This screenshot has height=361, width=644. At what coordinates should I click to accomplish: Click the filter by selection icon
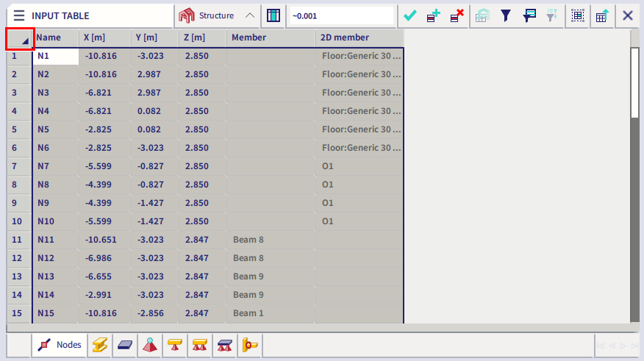point(529,15)
